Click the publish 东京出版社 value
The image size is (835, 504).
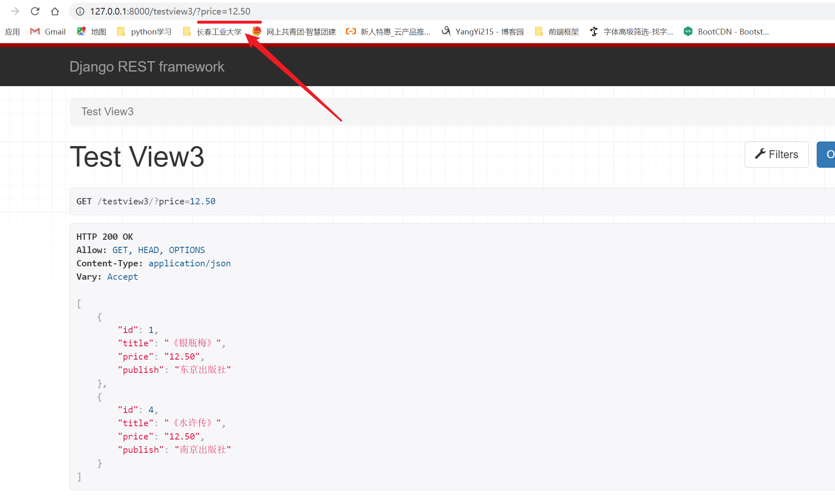coord(203,370)
